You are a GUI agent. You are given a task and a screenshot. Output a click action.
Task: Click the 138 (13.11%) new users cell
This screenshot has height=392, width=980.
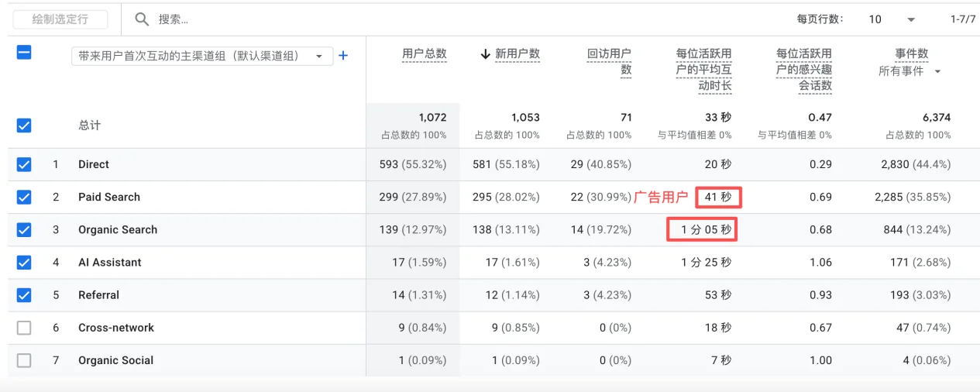pos(506,229)
